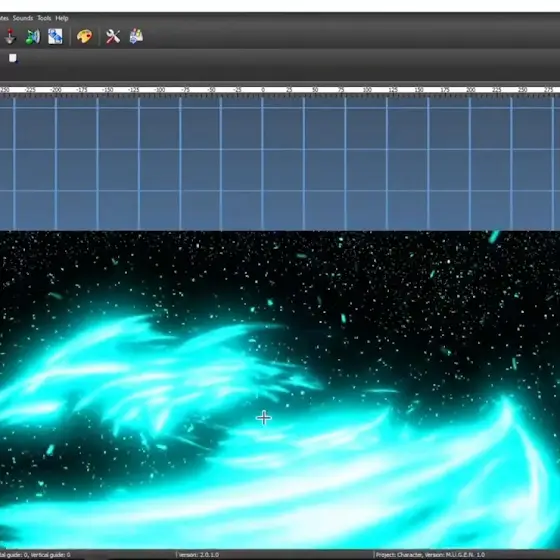Click the colorful tools box toolbar icon

coord(136,36)
